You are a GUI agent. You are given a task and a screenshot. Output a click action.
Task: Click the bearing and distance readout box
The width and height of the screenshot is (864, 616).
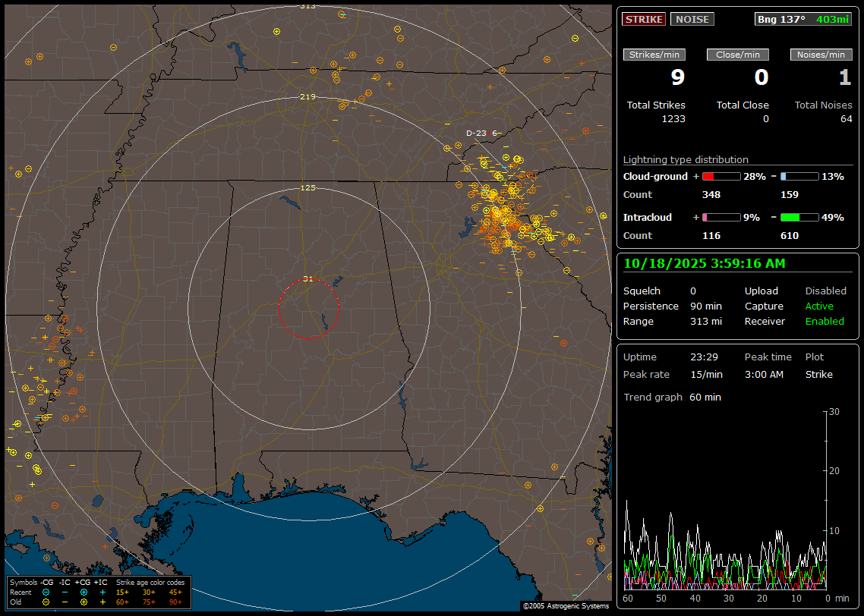point(803,19)
